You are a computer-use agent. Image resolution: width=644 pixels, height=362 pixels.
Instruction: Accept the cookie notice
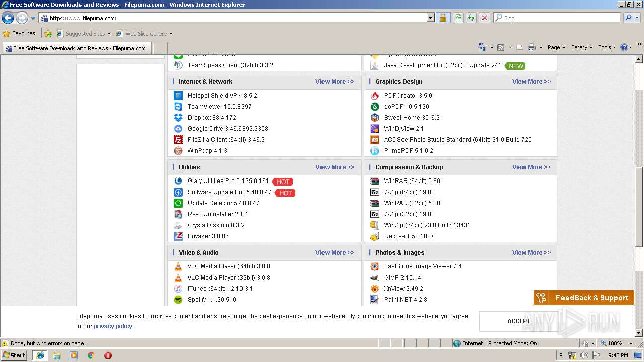click(518, 321)
